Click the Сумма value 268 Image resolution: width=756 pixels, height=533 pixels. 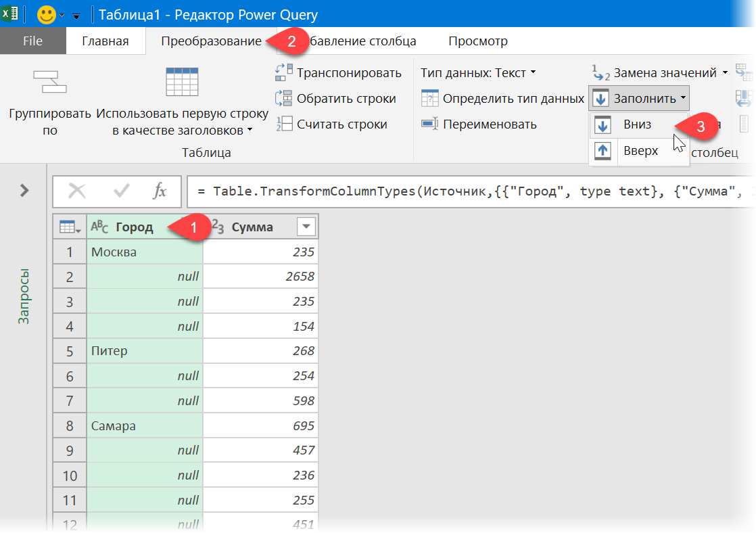[260, 350]
